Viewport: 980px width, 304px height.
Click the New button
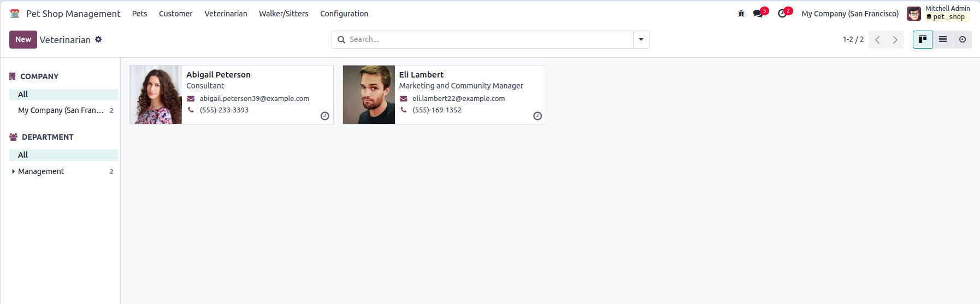point(23,39)
